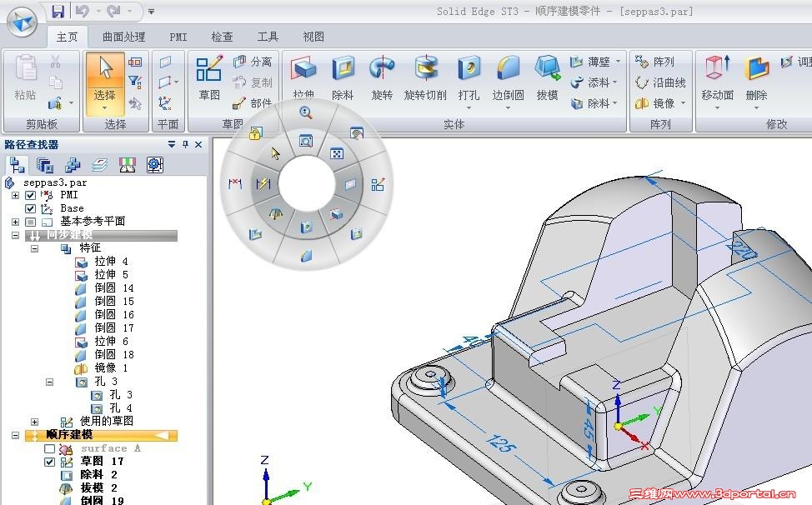The height and width of the screenshot is (505, 812).
Task: Toggle the PMI checkbox in the tree
Action: 30,195
